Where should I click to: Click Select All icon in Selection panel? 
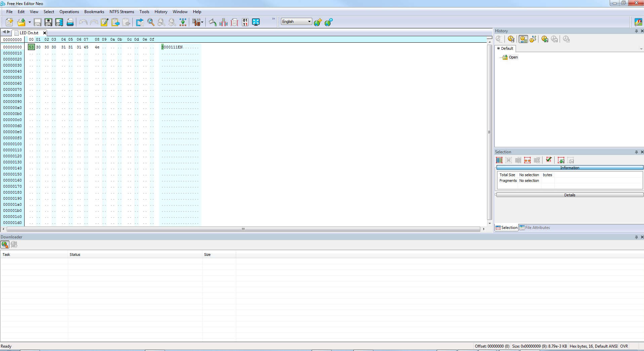pos(499,160)
